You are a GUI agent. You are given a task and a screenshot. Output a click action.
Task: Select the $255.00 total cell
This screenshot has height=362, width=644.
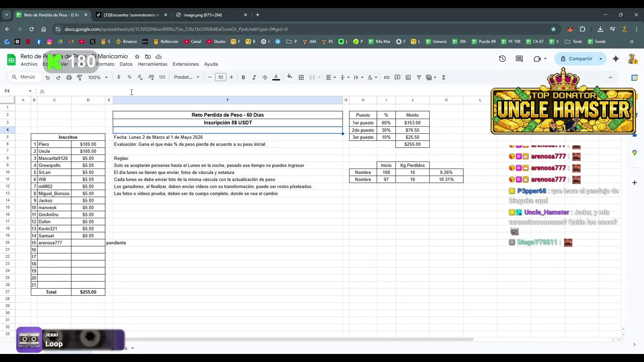[88, 292]
